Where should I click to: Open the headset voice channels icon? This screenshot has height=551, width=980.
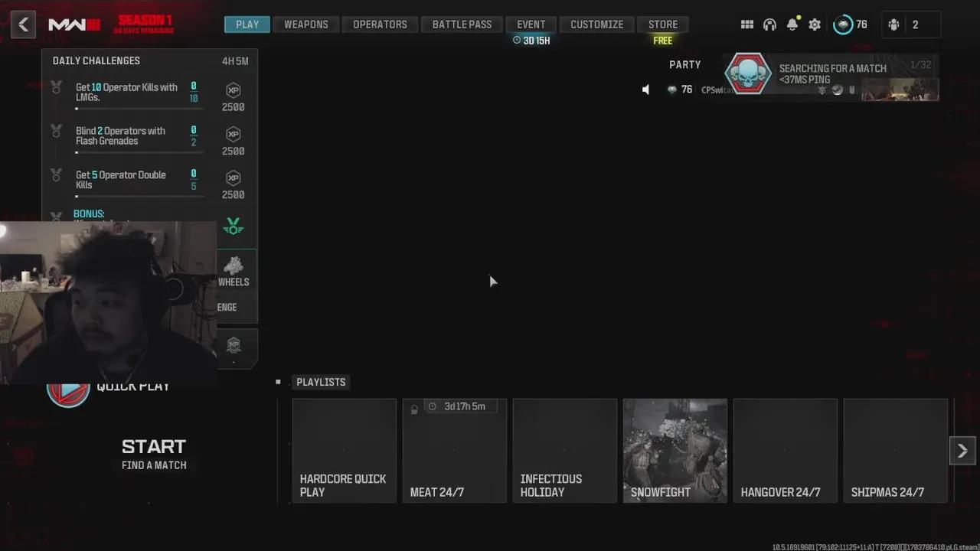click(769, 24)
